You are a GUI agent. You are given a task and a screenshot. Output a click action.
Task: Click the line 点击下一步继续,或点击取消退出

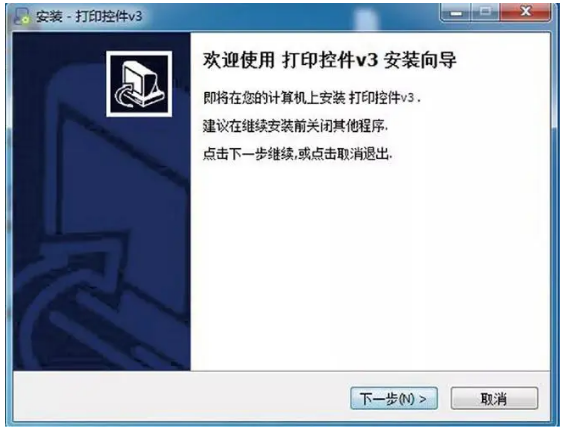(x=297, y=154)
